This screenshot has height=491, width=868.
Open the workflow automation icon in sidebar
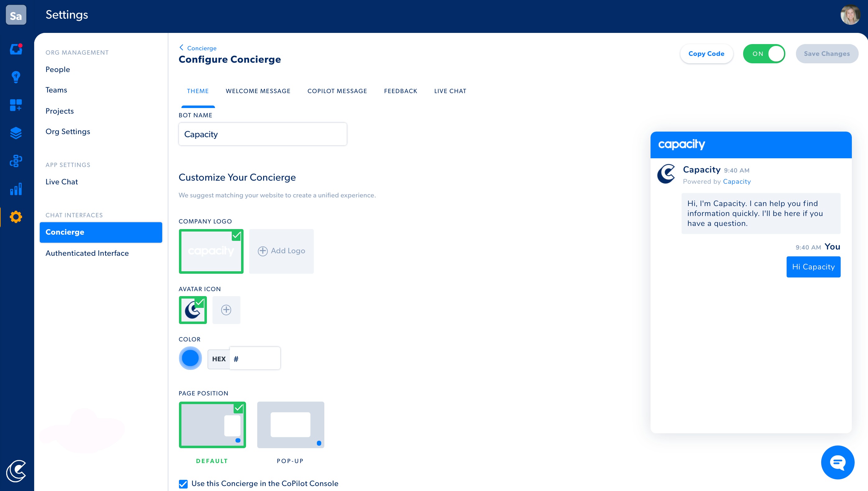16,161
